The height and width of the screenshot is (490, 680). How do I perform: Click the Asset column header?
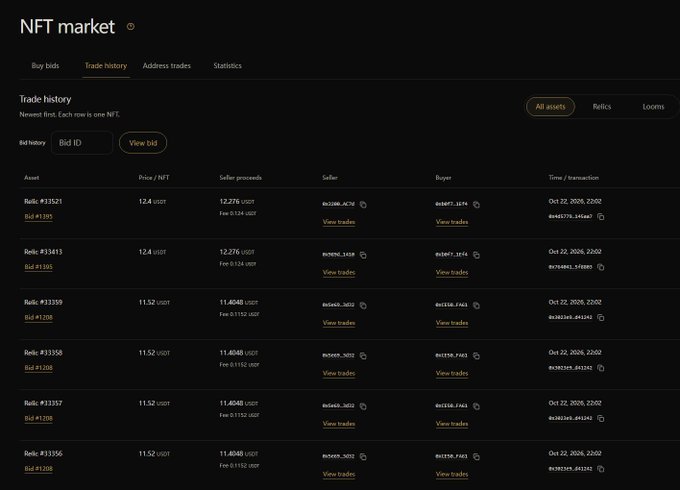[32, 178]
